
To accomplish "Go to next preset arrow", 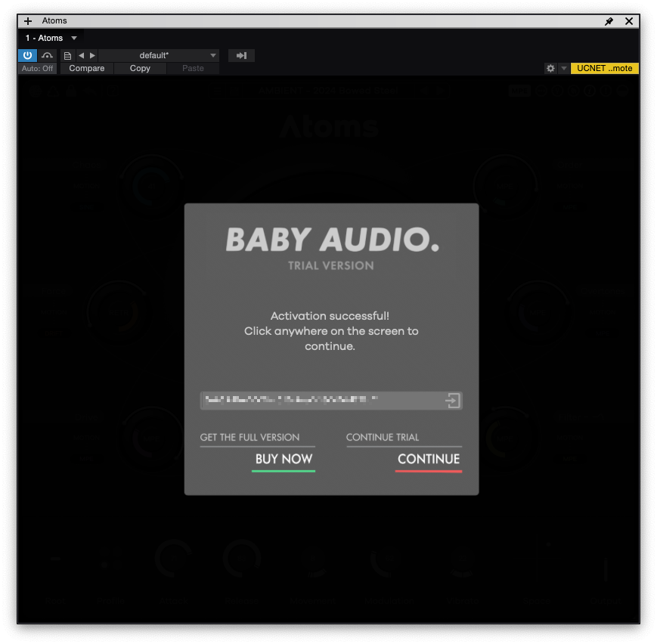I will [92, 55].
